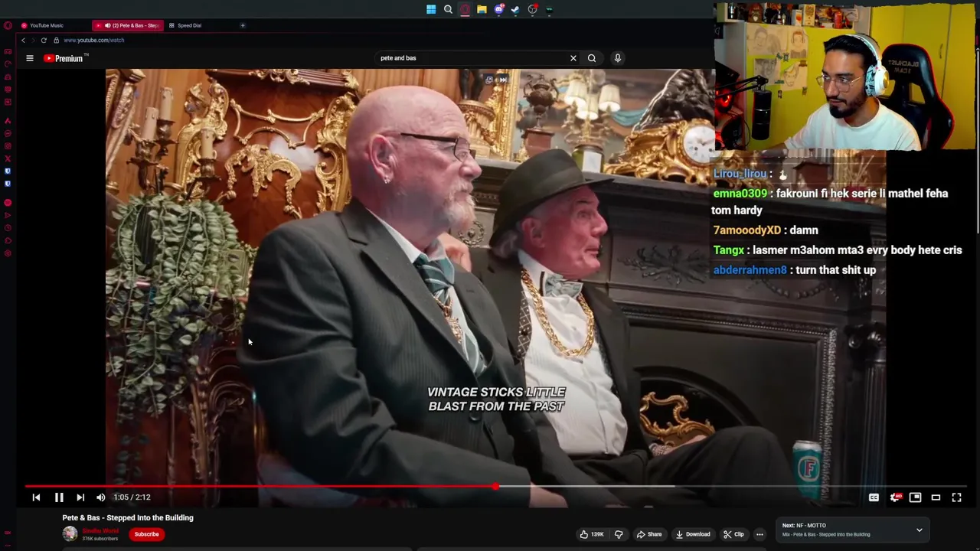Screen dimensions: 980x551
Task: Submit the YouTube search
Action: point(592,58)
